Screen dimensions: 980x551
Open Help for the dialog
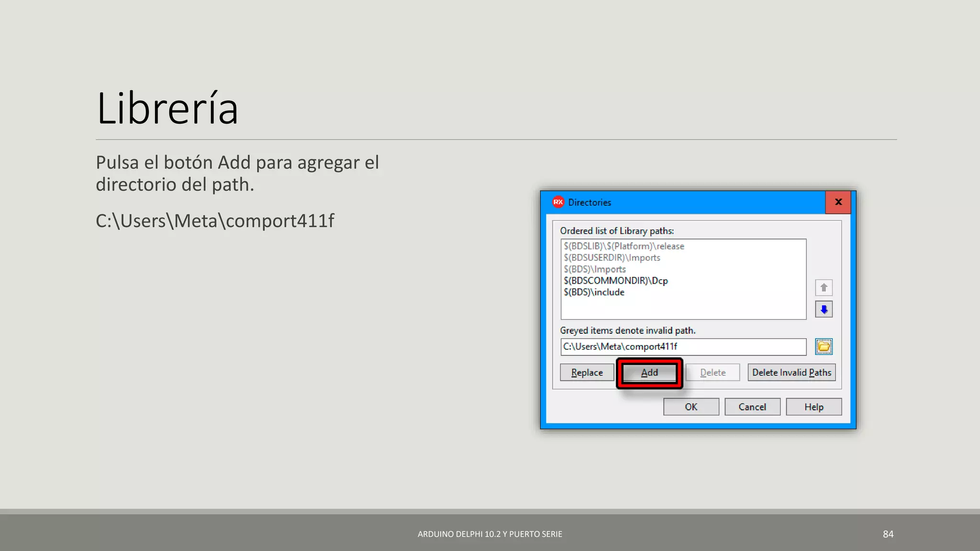click(x=813, y=407)
